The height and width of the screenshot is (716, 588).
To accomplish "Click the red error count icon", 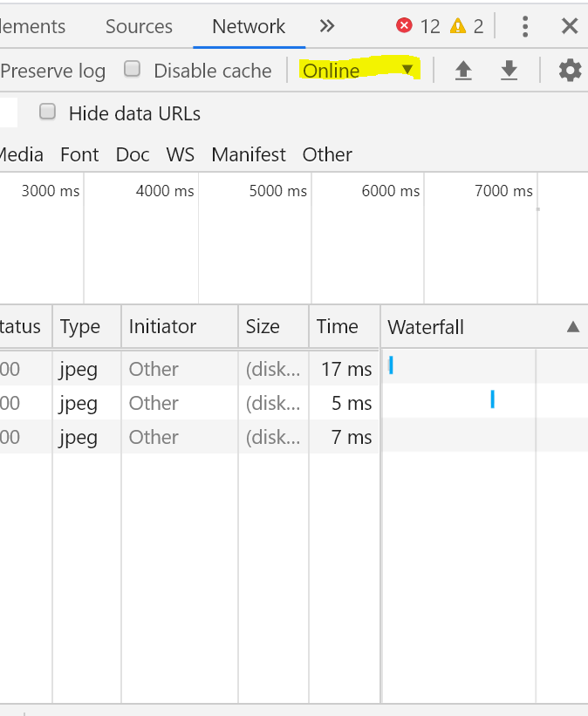I will click(x=404, y=25).
